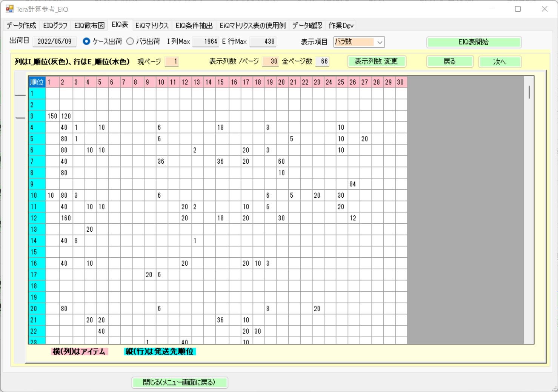The image size is (558, 392).
Task: Switch to the データ作成 tab
Action: [x=21, y=26]
